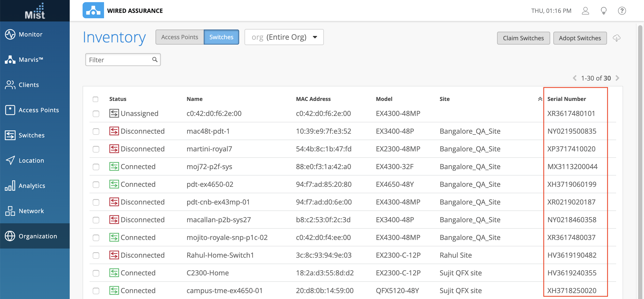The height and width of the screenshot is (299, 644).
Task: Click the cloud download inventory icon
Action: (x=616, y=38)
